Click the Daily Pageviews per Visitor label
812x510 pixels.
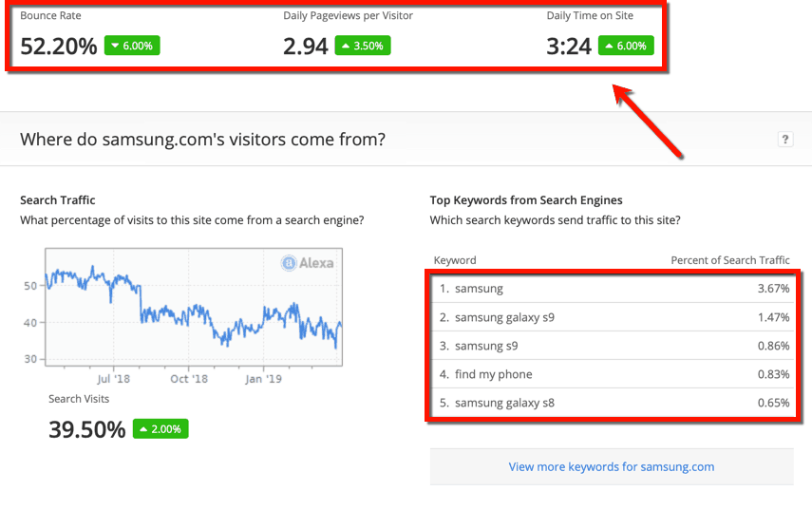coord(348,15)
